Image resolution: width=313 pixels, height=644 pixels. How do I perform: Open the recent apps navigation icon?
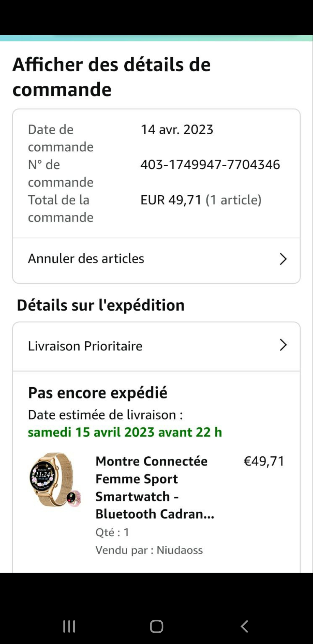click(x=69, y=626)
